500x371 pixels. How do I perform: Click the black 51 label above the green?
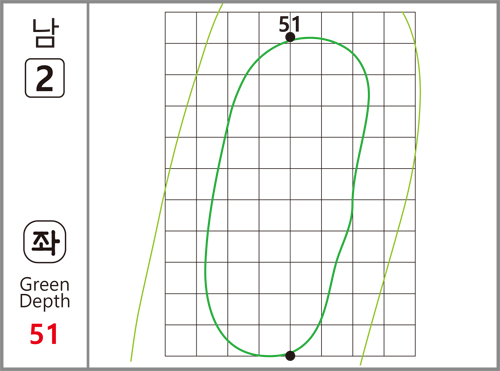[289, 24]
